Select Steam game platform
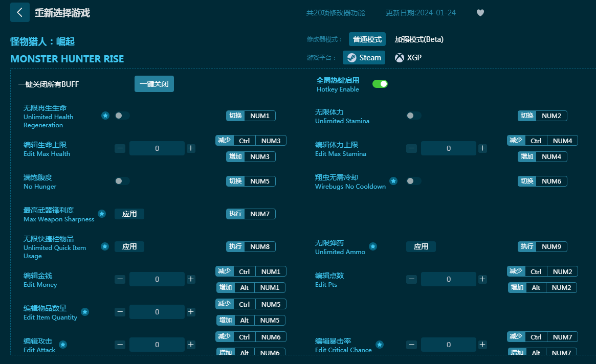The image size is (596, 364). coord(364,58)
